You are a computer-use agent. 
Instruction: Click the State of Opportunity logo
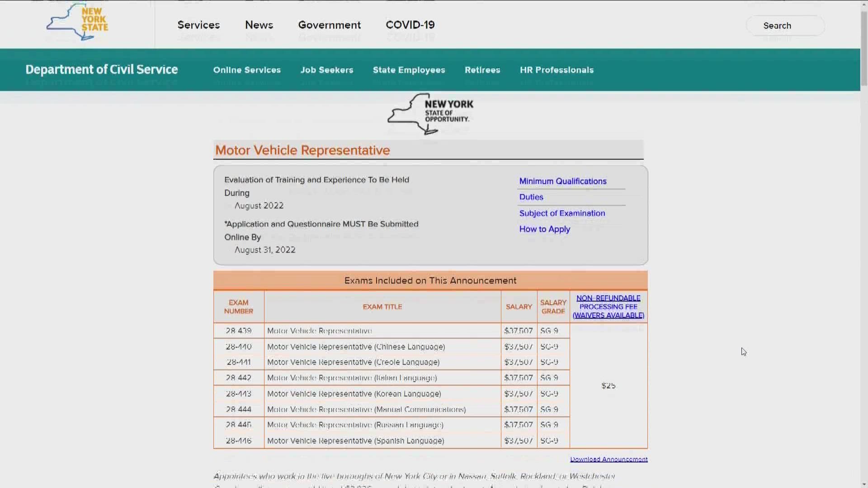coord(430,113)
